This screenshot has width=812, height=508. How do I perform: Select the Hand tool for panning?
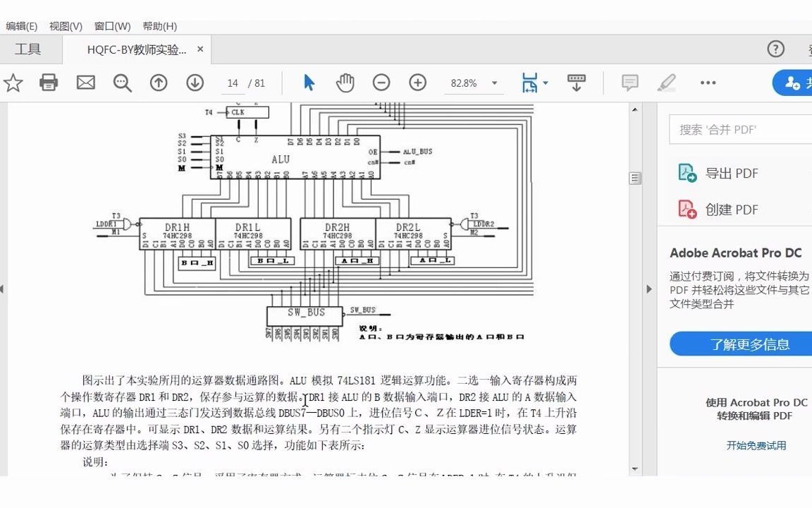pyautogui.click(x=344, y=83)
